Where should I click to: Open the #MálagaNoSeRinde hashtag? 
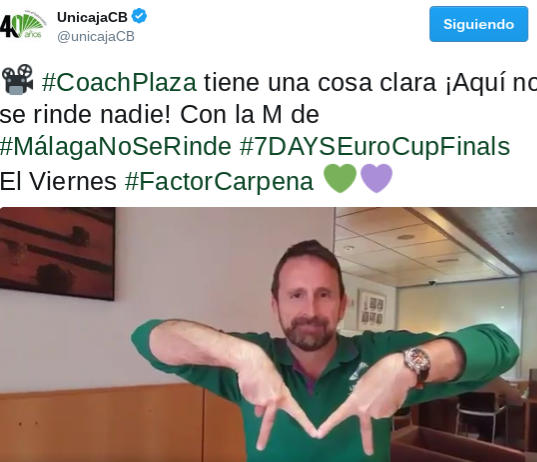coord(116,147)
